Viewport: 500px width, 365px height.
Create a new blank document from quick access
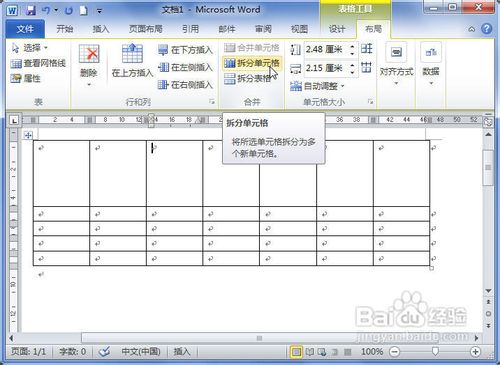point(83,11)
